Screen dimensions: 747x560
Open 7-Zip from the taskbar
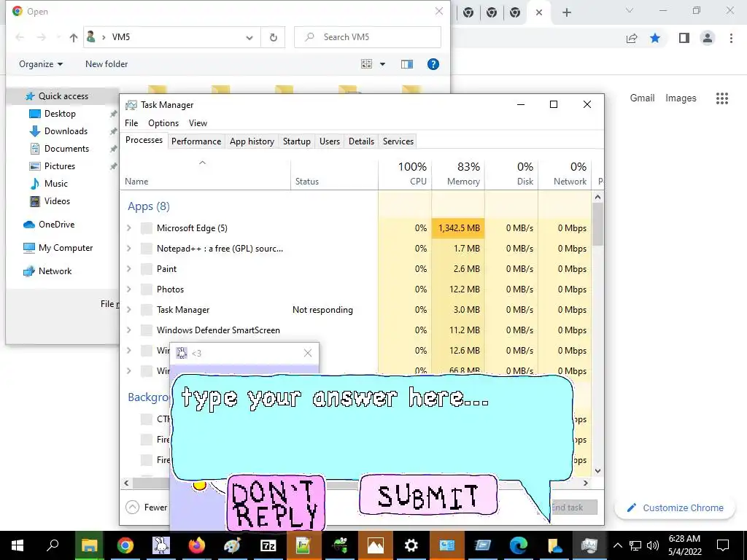[268, 545]
